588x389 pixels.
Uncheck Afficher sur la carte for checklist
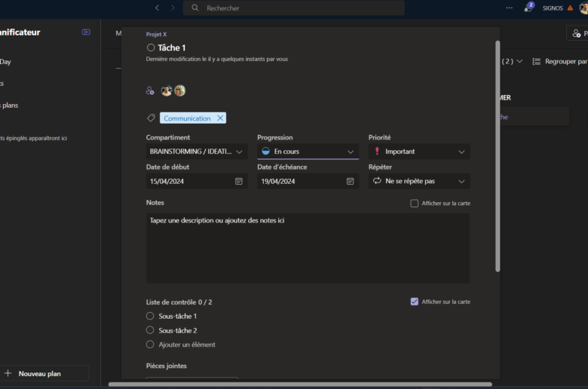coord(414,302)
